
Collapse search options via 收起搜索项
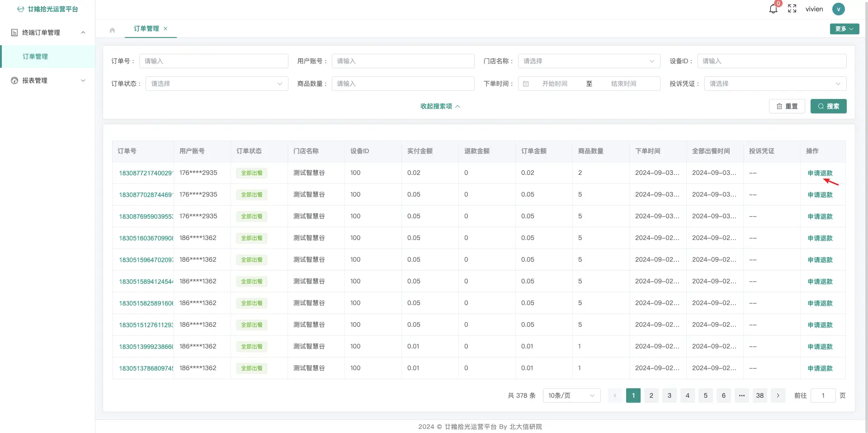pos(440,106)
